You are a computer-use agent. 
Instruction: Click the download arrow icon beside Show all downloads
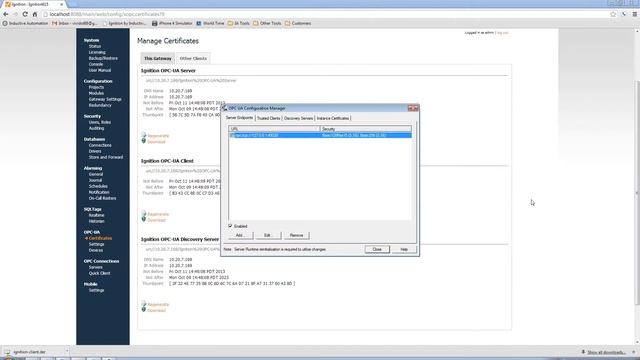pos(583,352)
